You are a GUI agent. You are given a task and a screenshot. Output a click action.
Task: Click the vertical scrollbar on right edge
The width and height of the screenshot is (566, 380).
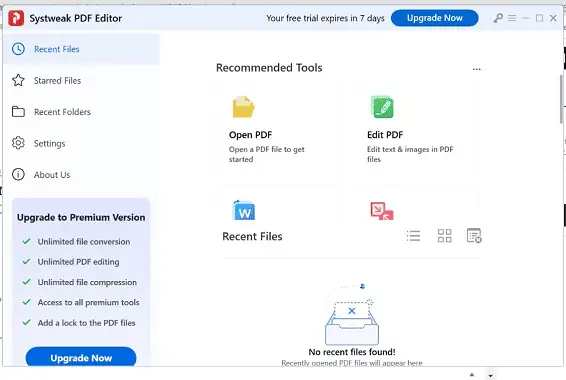(561, 99)
